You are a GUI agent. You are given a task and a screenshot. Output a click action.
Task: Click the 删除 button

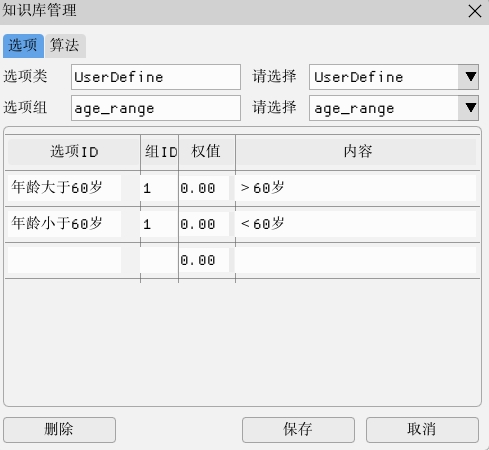[60, 430]
